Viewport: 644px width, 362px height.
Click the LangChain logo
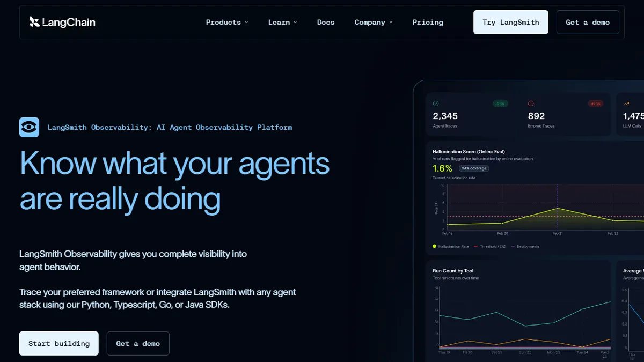coord(62,22)
